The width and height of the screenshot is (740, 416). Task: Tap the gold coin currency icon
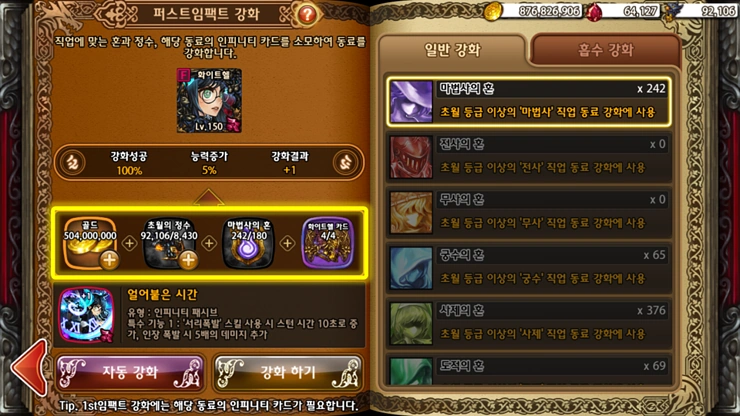pos(493,11)
